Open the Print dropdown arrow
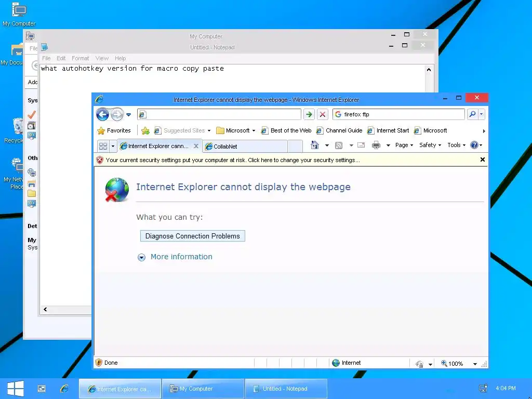 (x=388, y=145)
